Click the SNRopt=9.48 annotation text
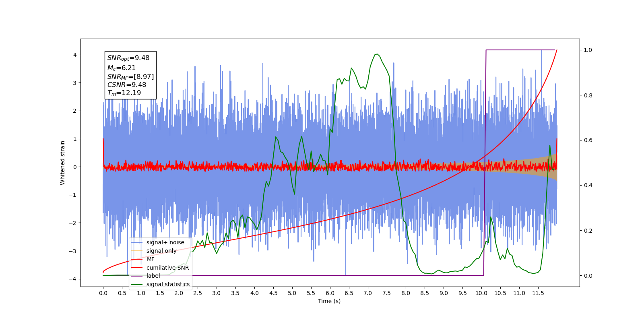Screen dimensions: 644x322 pyautogui.click(x=128, y=58)
